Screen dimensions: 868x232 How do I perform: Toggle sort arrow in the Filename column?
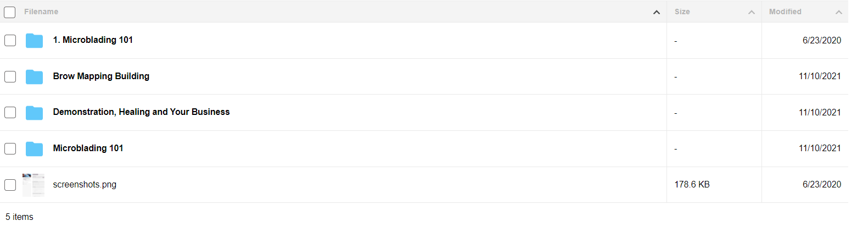[657, 12]
